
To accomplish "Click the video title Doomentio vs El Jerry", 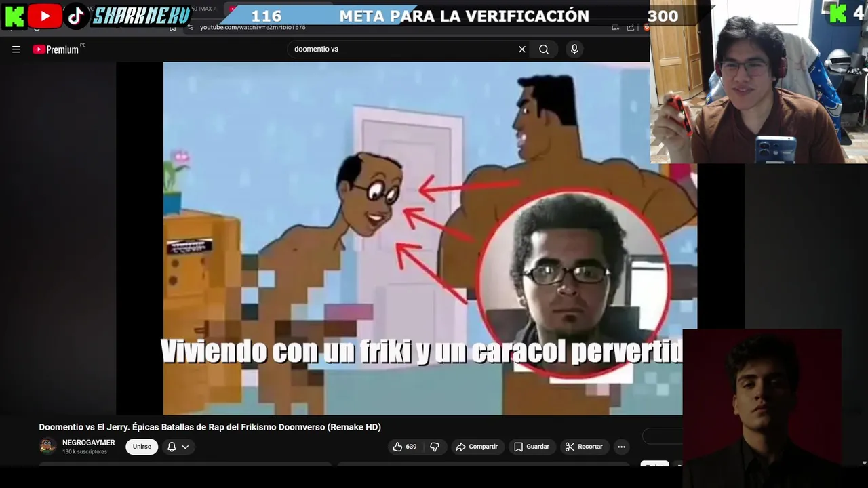I will coord(210,427).
